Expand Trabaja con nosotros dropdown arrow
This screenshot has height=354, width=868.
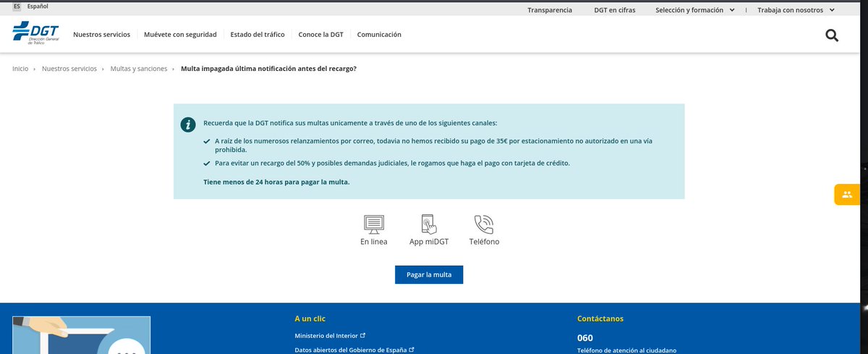(832, 10)
